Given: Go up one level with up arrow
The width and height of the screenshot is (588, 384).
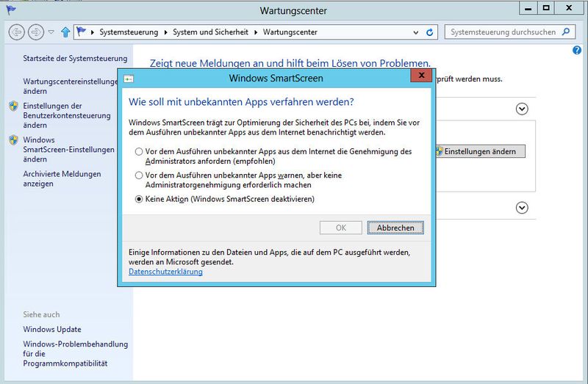Looking at the screenshot, I should (65, 32).
